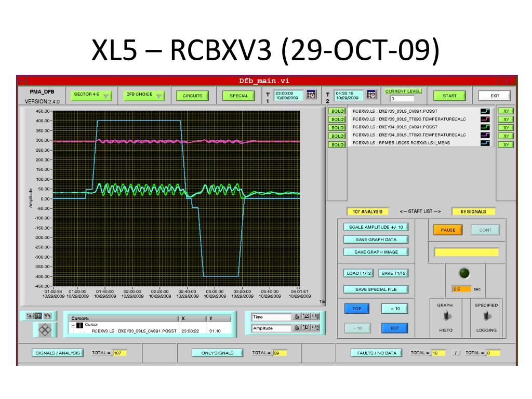The height and width of the screenshot is (399, 532).
Task: Toggle BOLD for DXEY03 TT893.TEMPERATURECALC signal
Action: pos(337,119)
